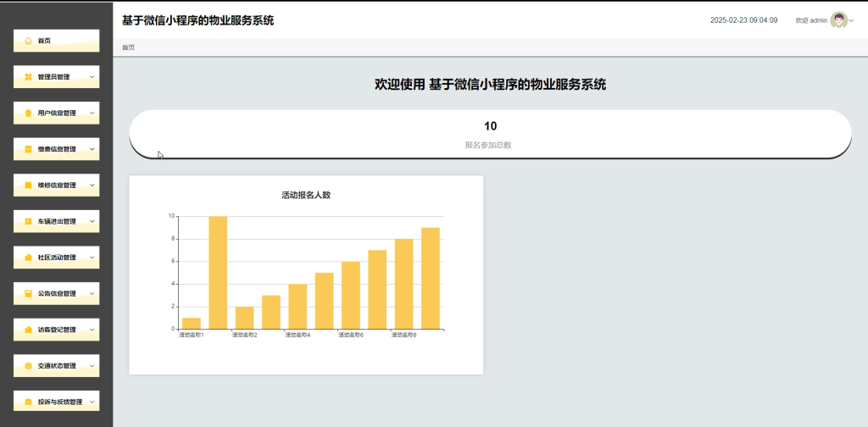Click the 欢迎 admin text in header
This screenshot has height=427, width=868.
pyautogui.click(x=811, y=20)
